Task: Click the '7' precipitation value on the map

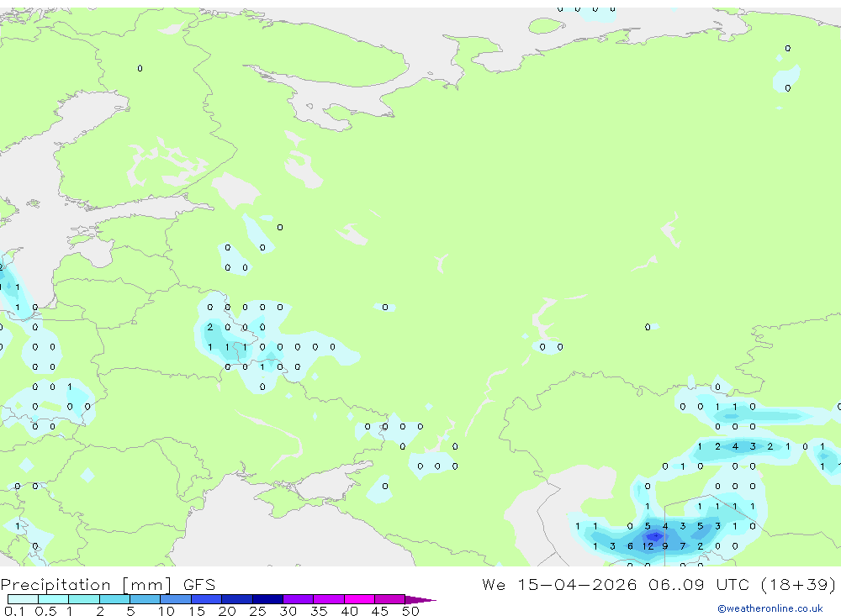Action: (683, 546)
